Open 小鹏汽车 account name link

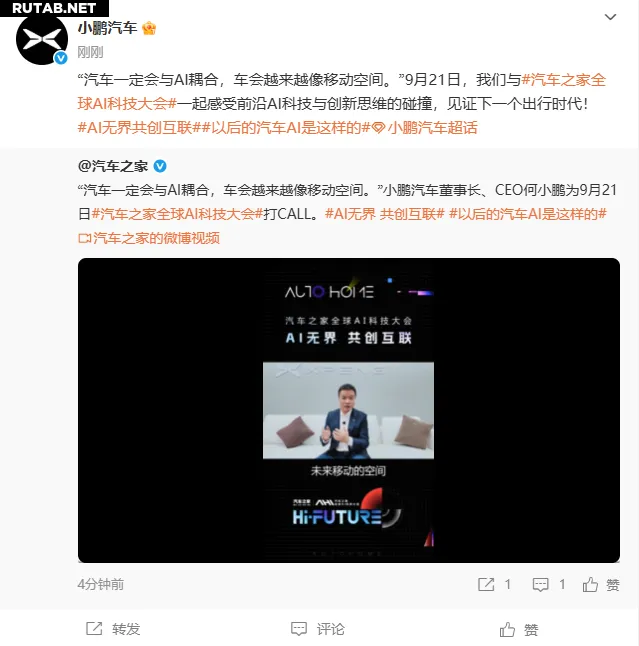pyautogui.click(x=108, y=28)
